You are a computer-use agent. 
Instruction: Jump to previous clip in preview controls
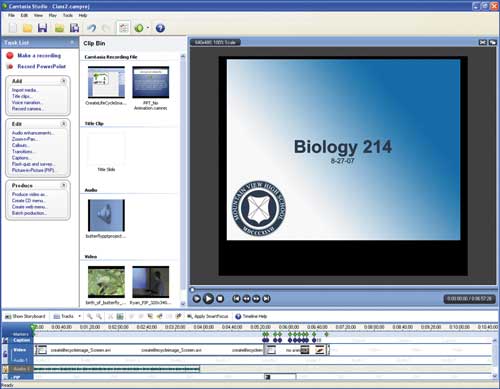pyautogui.click(x=236, y=299)
